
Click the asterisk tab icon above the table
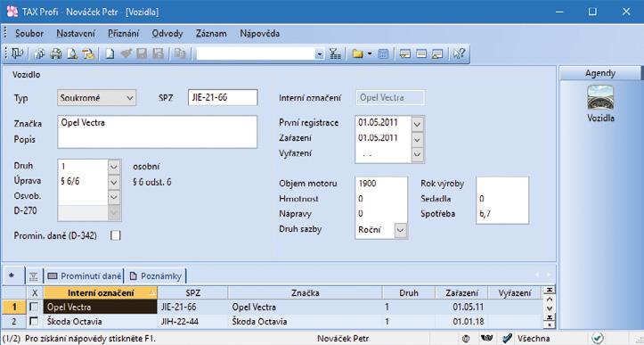11,276
